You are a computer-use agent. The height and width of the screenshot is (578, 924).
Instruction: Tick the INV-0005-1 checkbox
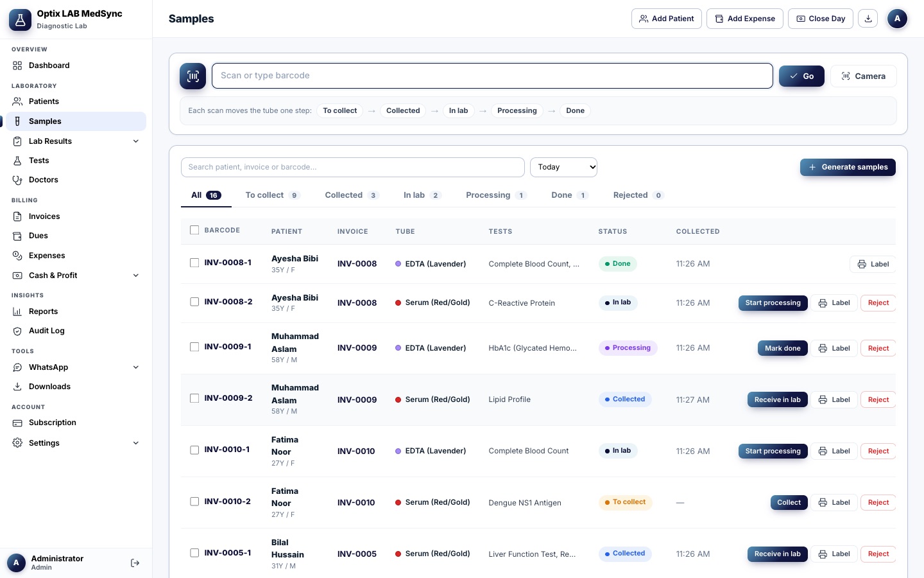click(x=194, y=553)
